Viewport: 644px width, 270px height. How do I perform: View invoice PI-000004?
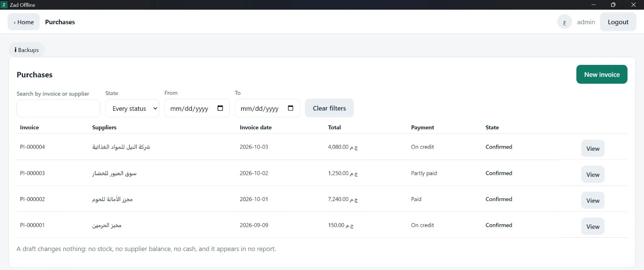(x=593, y=148)
